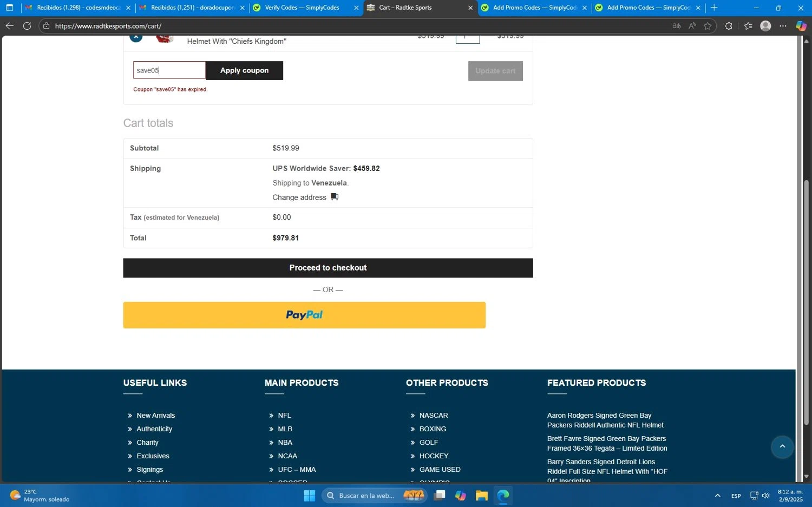View site information lock icon
Viewport: 812px width, 507px height.
pyautogui.click(x=47, y=26)
